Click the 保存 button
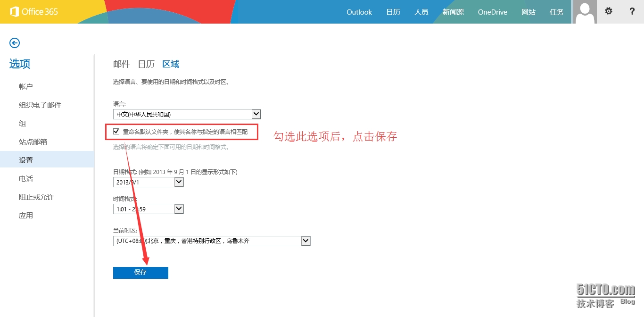The image size is (644, 317). click(x=140, y=273)
